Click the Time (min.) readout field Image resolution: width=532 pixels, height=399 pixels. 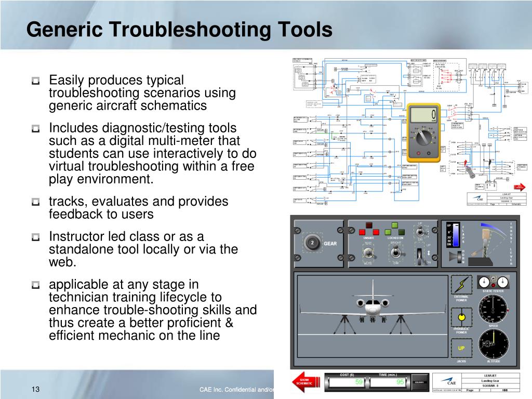coord(388,382)
